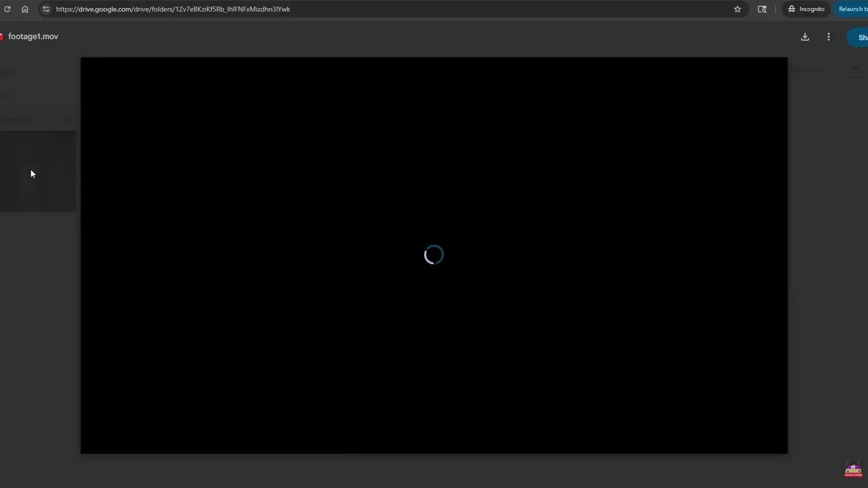The height and width of the screenshot is (488, 868).
Task: Bookmark this page with the star icon
Action: pyautogui.click(x=737, y=9)
